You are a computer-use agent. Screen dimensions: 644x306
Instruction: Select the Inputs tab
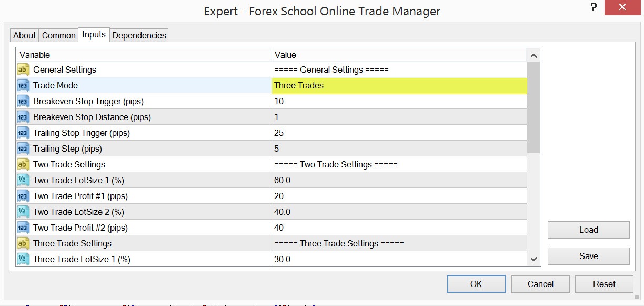(94, 35)
